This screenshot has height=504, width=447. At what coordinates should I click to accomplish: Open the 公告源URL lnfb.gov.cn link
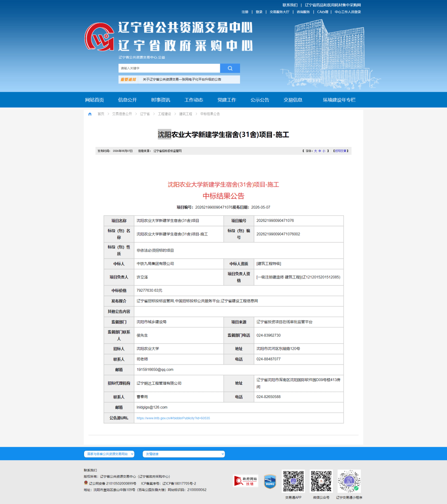pyautogui.click(x=173, y=418)
